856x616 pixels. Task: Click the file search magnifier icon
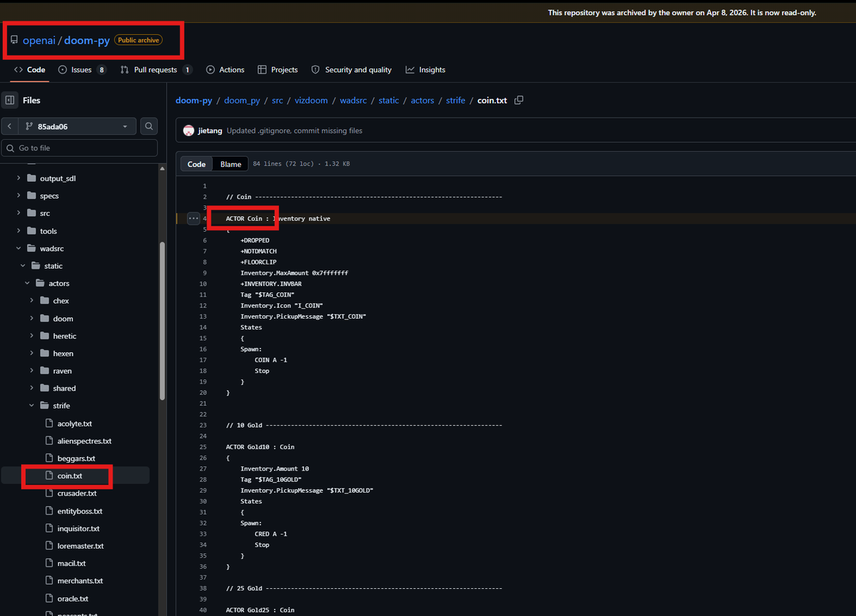149,126
